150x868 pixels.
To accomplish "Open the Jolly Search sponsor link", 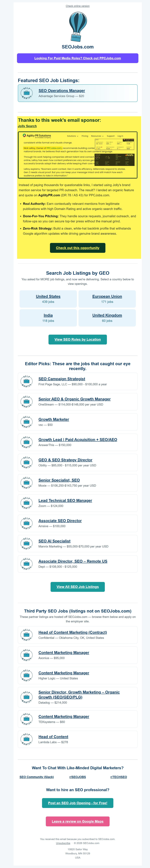I will (27, 126).
